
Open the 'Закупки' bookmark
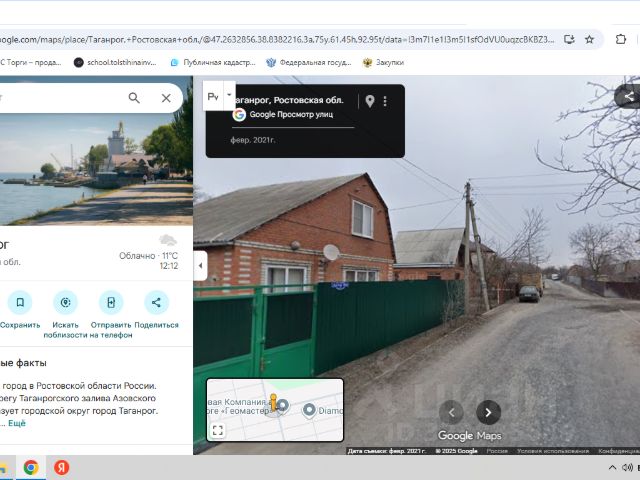coord(384,62)
